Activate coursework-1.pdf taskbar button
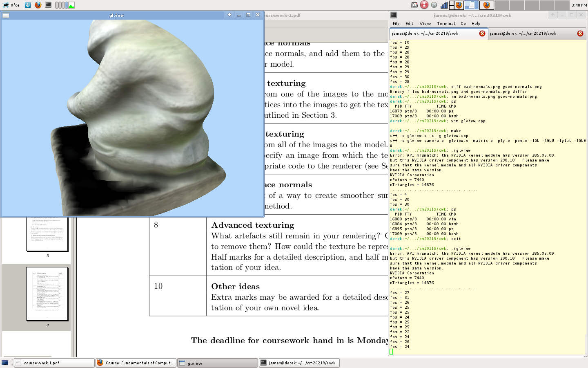The height and width of the screenshot is (368, 588). point(54,363)
